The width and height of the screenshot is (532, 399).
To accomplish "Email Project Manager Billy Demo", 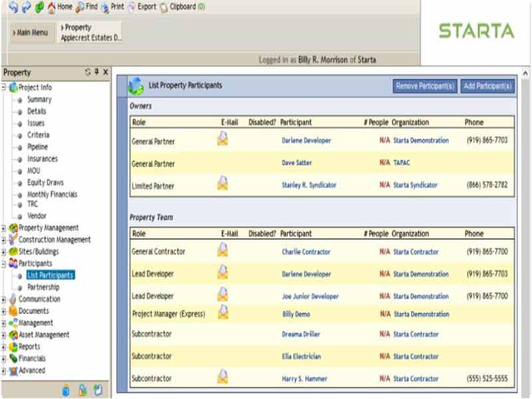I will point(223,312).
